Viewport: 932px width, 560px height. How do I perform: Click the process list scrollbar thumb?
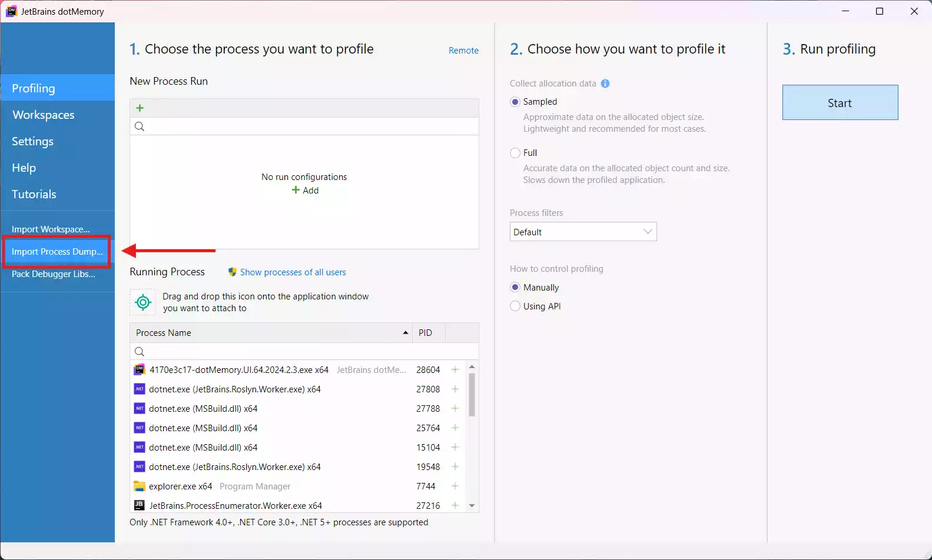[x=472, y=395]
